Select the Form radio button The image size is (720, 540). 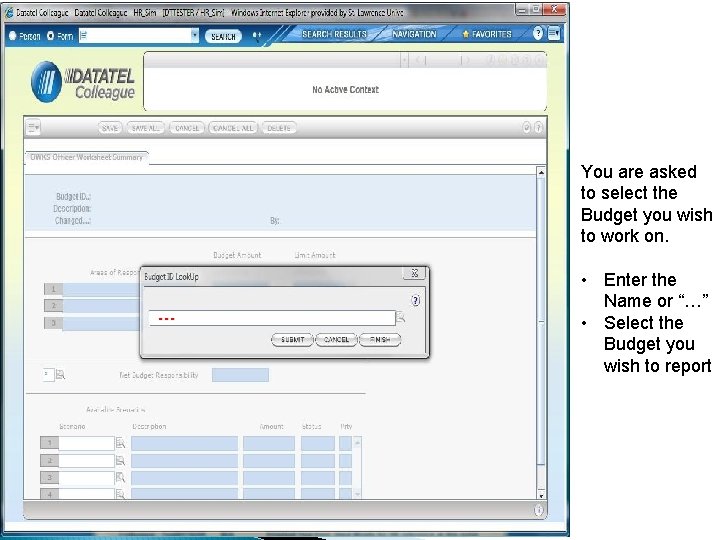coord(51,36)
